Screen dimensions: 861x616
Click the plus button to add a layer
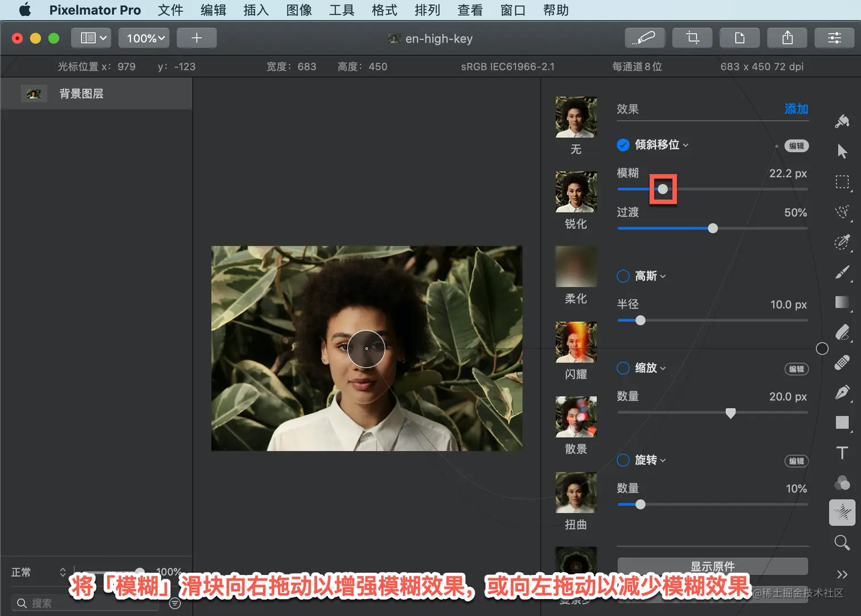196,38
